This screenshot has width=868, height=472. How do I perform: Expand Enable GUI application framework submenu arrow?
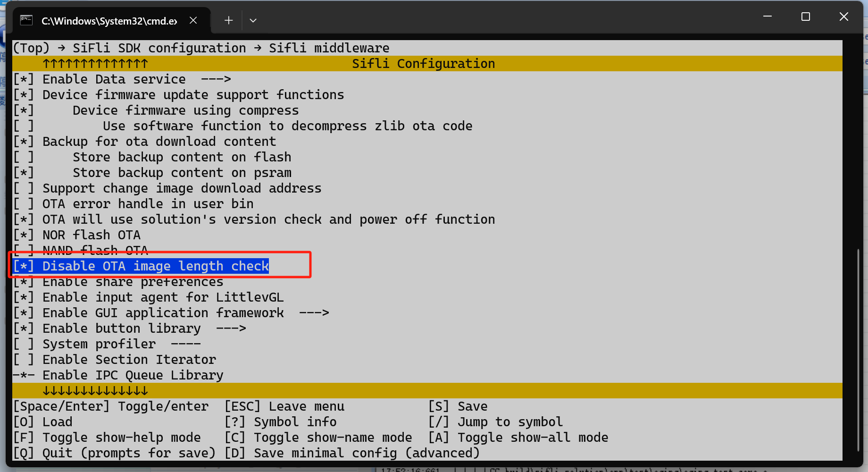tap(314, 313)
